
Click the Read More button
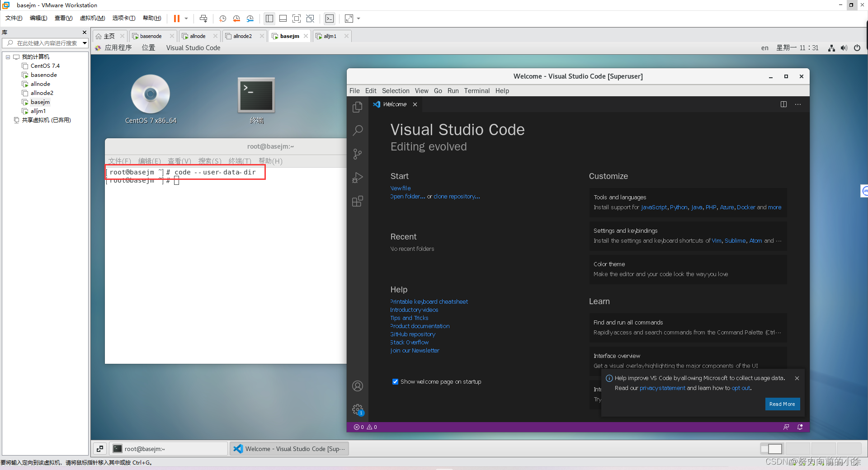point(782,404)
